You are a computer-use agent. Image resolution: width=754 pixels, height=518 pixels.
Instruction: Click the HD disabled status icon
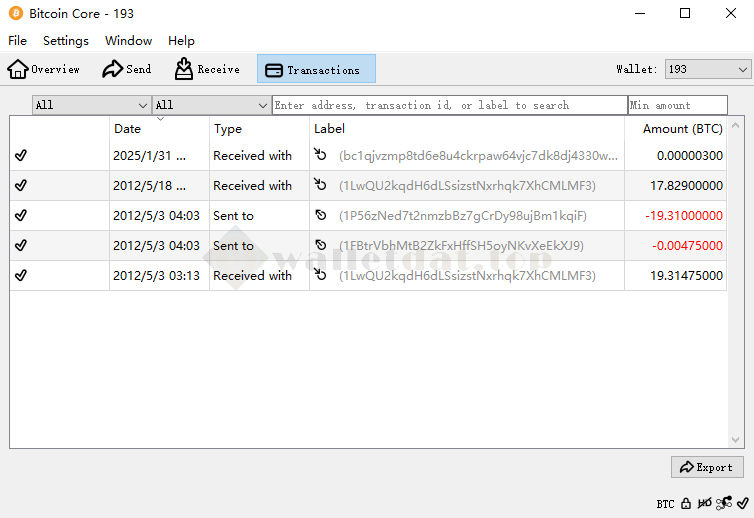704,503
